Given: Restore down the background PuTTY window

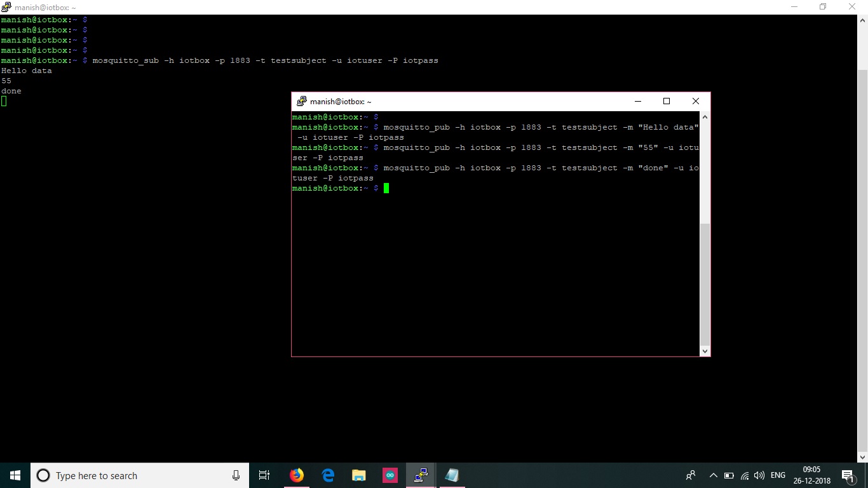Looking at the screenshot, I should point(823,6).
